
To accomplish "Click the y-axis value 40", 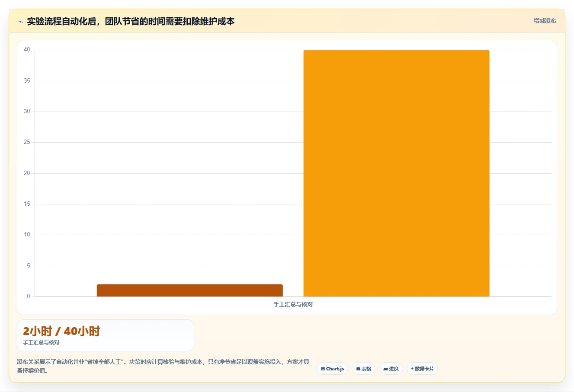I will coord(27,50).
